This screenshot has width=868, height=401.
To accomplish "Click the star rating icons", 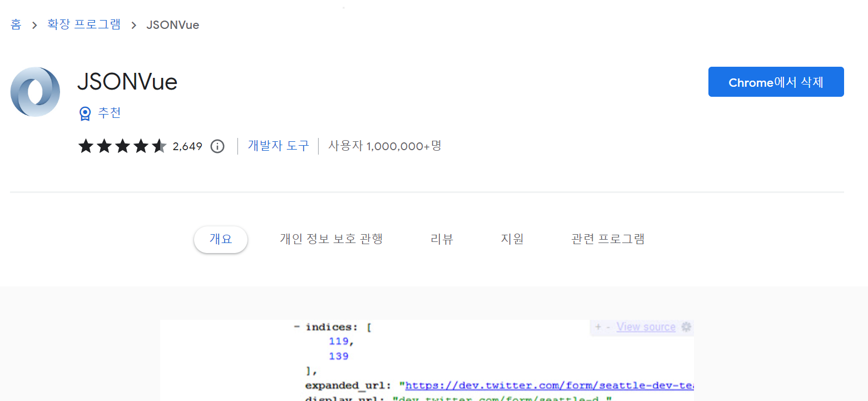I will 122,146.
